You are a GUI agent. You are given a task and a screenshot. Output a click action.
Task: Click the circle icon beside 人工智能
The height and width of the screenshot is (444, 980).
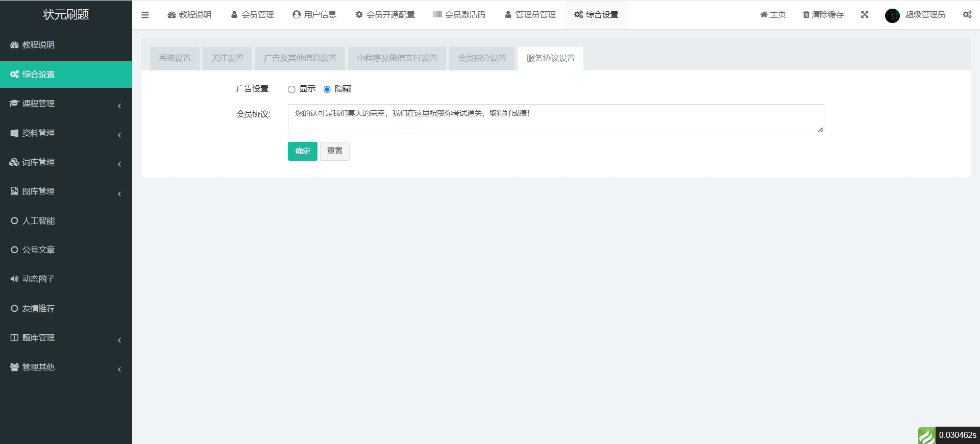[x=14, y=220]
